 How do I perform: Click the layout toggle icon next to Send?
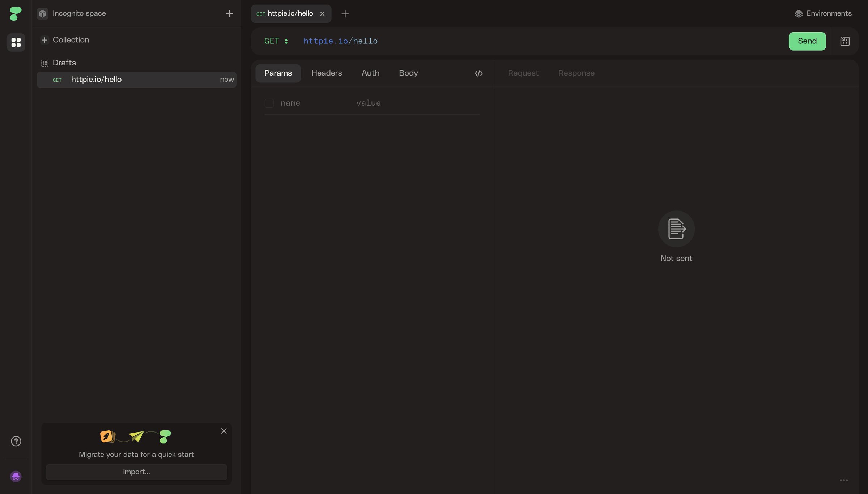(x=845, y=41)
